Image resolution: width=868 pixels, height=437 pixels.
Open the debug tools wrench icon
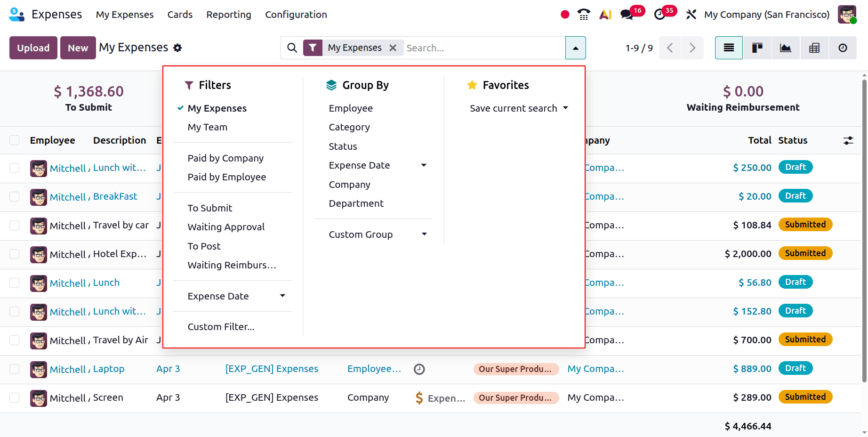tap(691, 15)
